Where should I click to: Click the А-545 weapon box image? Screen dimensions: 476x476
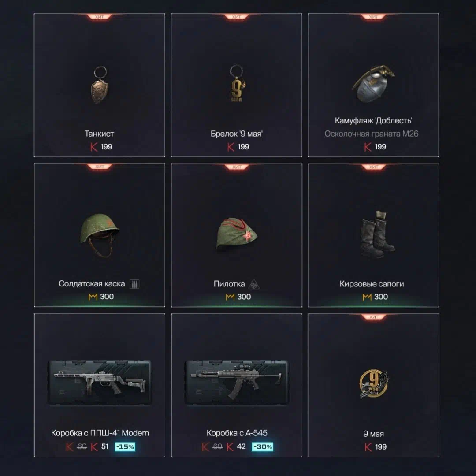click(x=237, y=383)
